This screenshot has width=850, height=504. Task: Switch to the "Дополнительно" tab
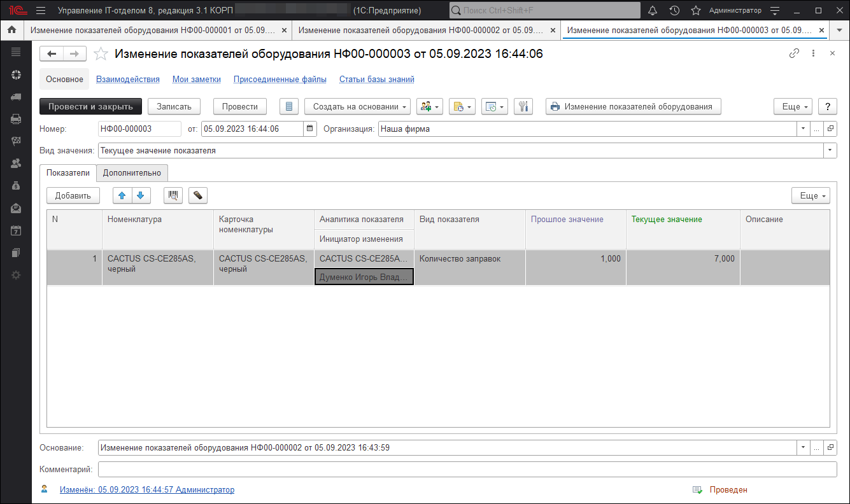[x=132, y=172]
